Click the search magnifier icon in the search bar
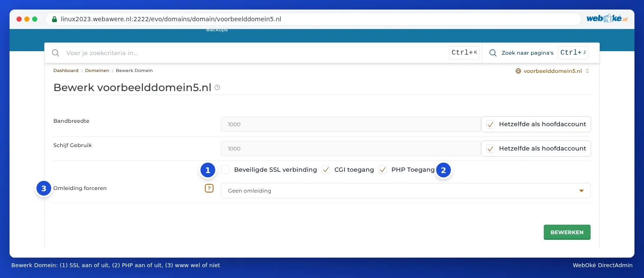 [x=56, y=53]
